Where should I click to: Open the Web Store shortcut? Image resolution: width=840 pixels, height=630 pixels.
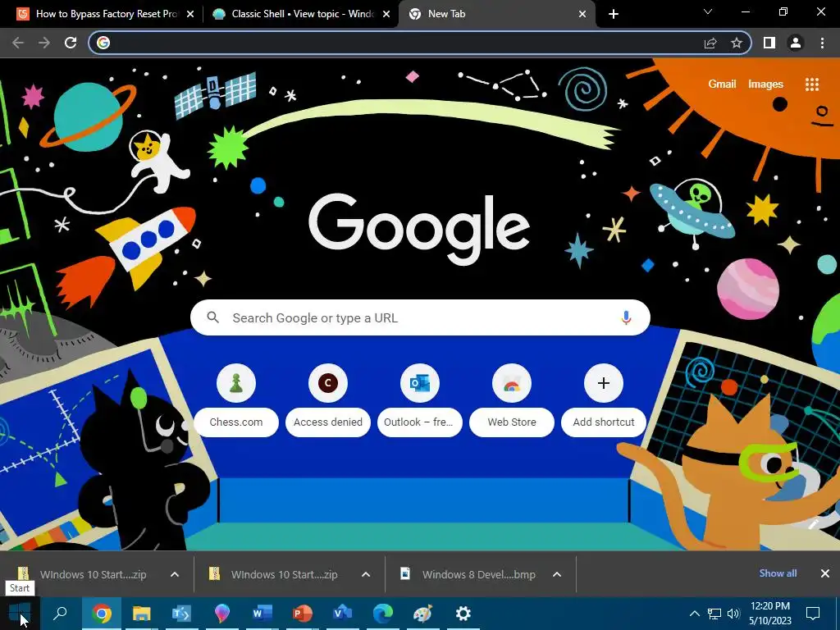click(x=512, y=399)
